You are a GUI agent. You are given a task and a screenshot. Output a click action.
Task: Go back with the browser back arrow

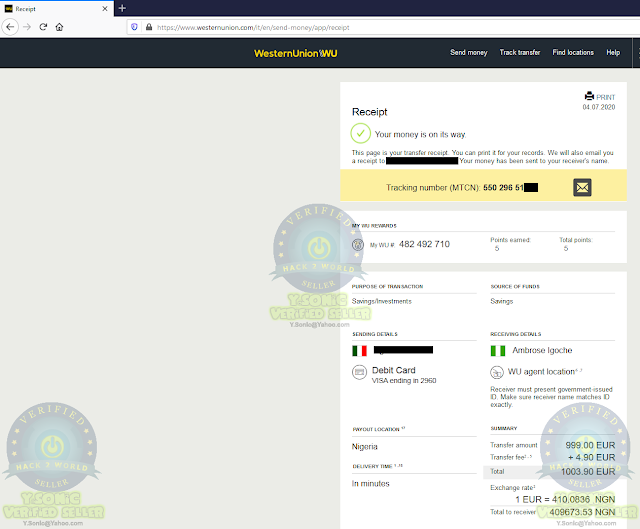pos(10,27)
